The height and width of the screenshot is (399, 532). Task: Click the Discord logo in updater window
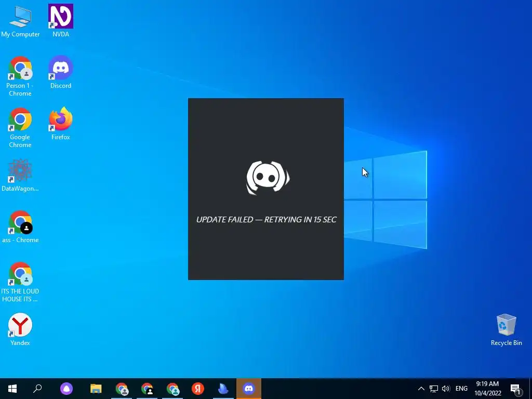pos(268,178)
